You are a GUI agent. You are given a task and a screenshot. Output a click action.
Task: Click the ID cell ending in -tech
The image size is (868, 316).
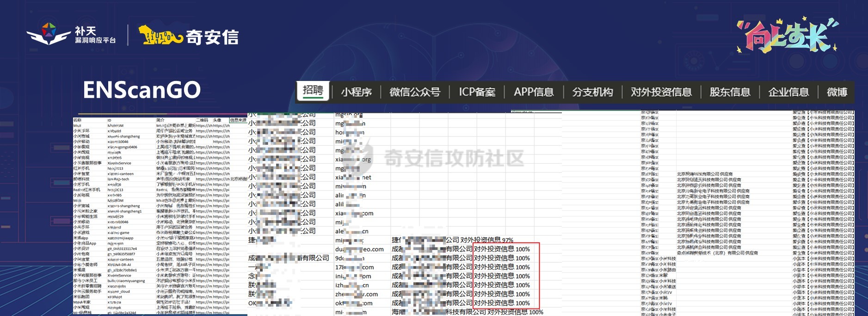pyautogui.click(x=118, y=179)
